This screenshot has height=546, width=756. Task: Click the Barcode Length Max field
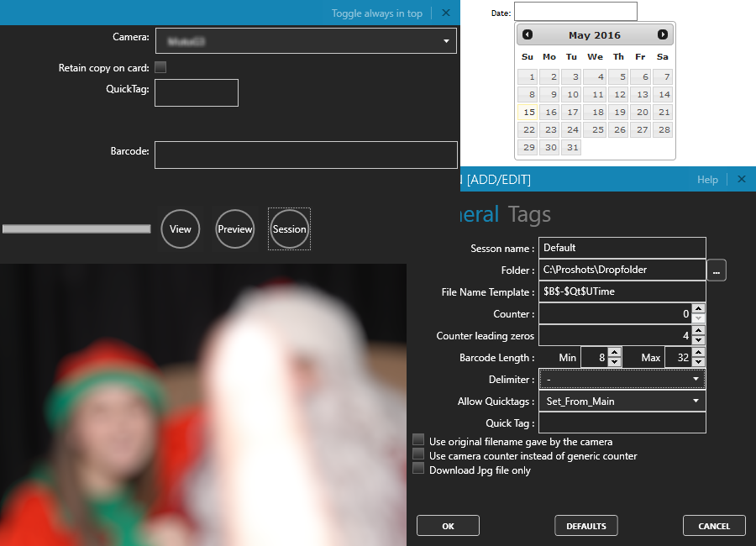point(679,357)
